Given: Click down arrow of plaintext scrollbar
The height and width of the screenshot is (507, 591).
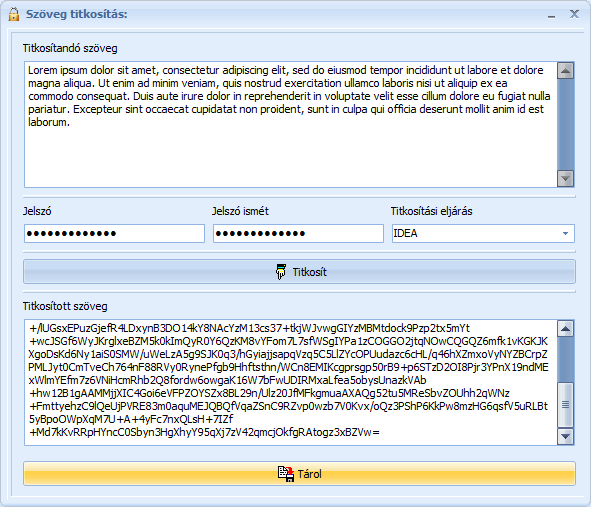Looking at the screenshot, I should (565, 178).
